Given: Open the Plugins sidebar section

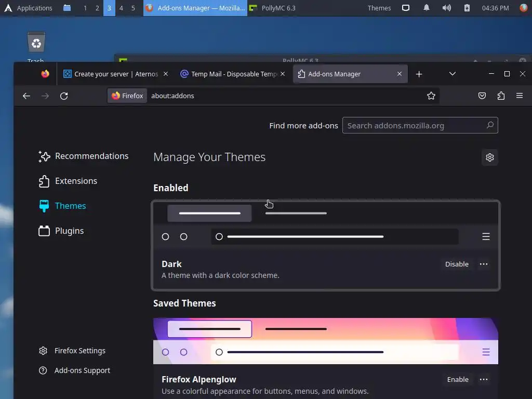Looking at the screenshot, I should pos(61,231).
